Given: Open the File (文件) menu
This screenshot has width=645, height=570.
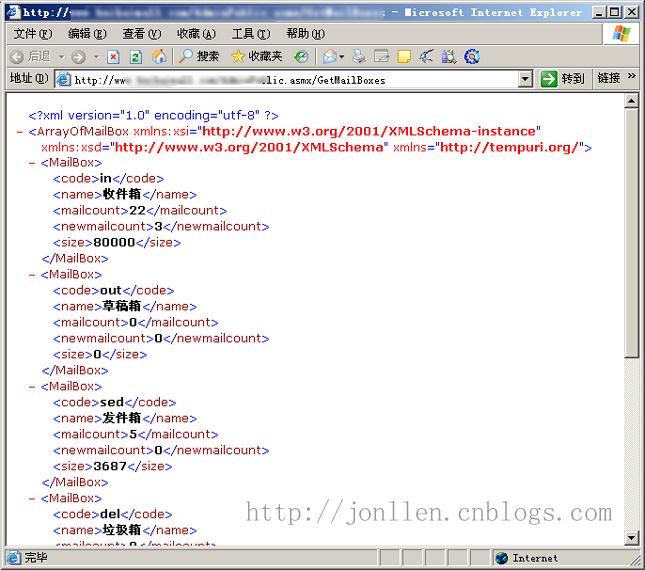Looking at the screenshot, I should 33,33.
